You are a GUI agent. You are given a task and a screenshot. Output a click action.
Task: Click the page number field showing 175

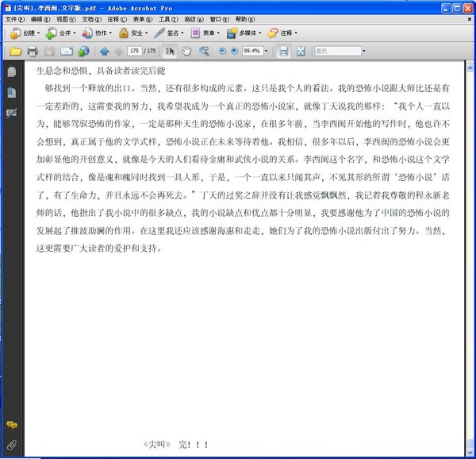click(135, 51)
